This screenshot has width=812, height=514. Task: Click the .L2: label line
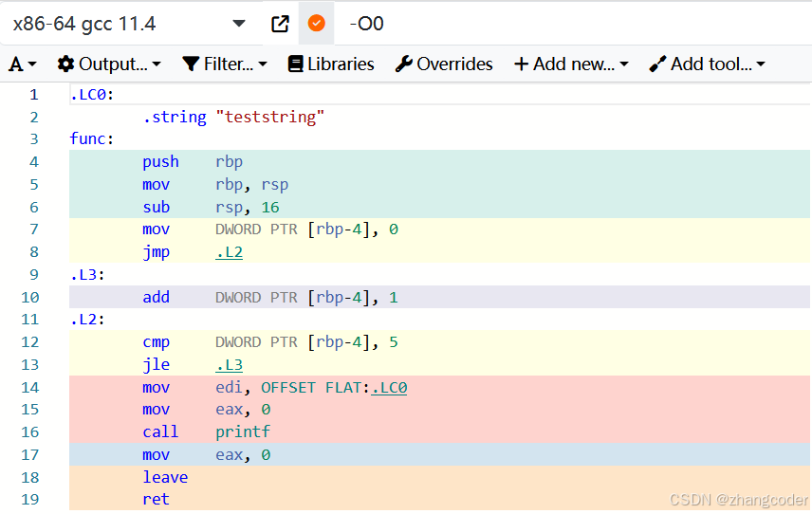pos(87,320)
